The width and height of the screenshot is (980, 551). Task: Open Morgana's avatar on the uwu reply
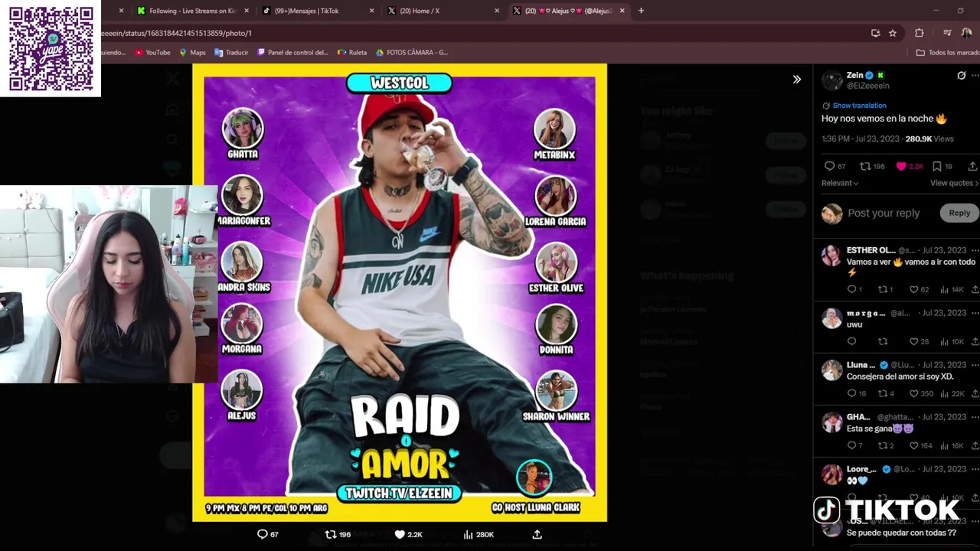tap(832, 318)
